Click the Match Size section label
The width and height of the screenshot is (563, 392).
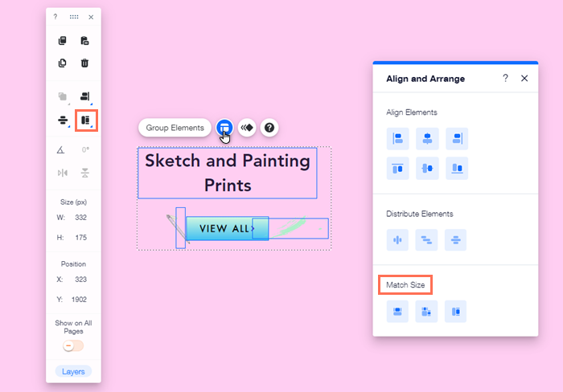coord(405,285)
